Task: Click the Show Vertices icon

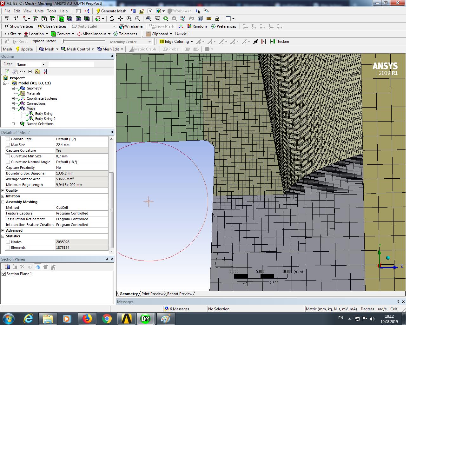Action: click(x=19, y=26)
